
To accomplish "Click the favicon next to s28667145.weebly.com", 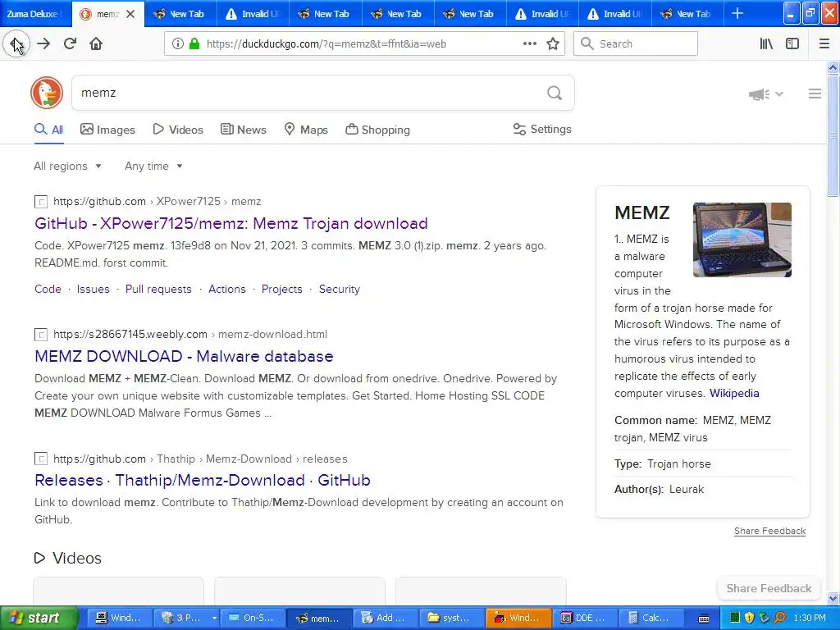I will [x=41, y=335].
